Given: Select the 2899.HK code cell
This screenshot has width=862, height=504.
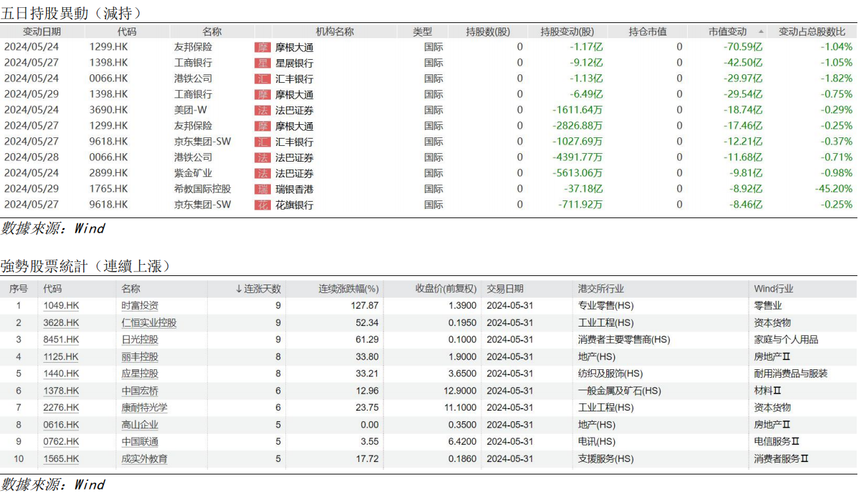Looking at the screenshot, I should pos(108,173).
